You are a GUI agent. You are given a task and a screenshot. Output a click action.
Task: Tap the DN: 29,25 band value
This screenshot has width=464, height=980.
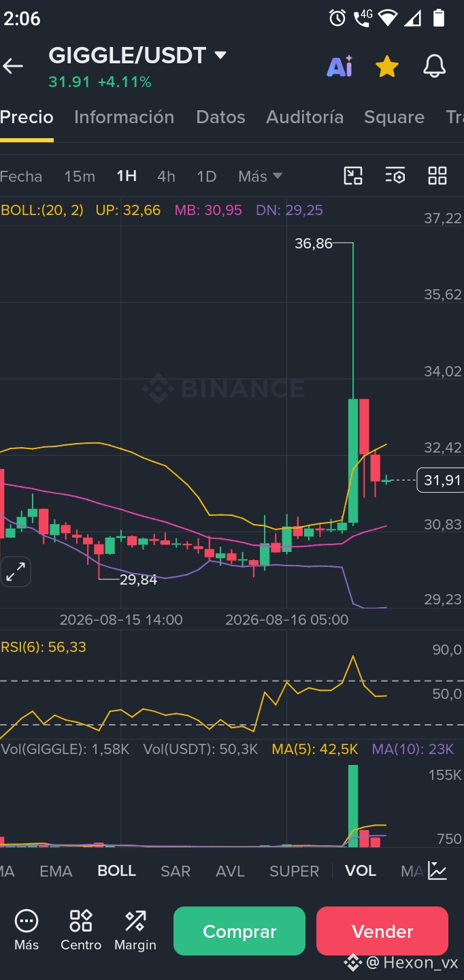pyautogui.click(x=289, y=210)
